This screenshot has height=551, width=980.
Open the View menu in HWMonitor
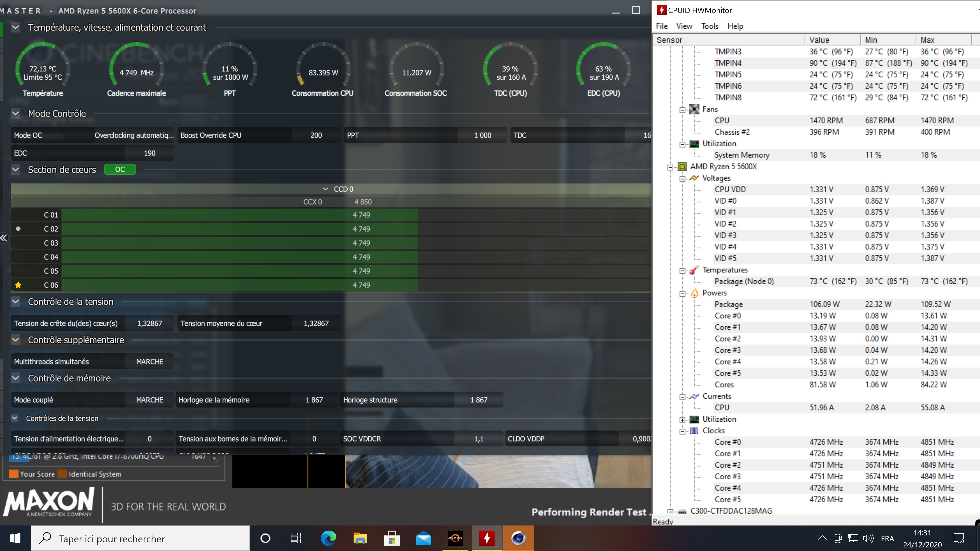[x=684, y=26]
